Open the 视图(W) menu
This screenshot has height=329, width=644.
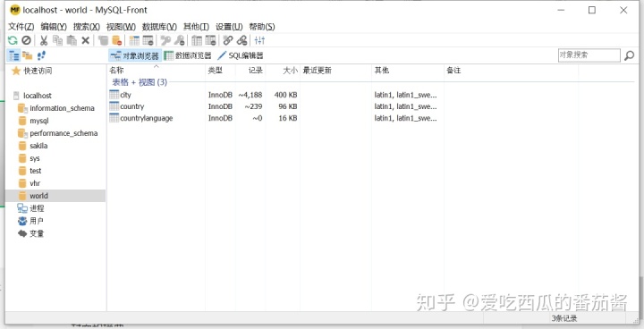tap(121, 27)
